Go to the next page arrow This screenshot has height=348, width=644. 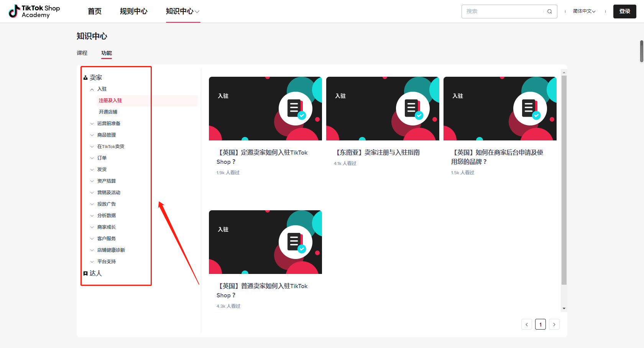click(554, 324)
